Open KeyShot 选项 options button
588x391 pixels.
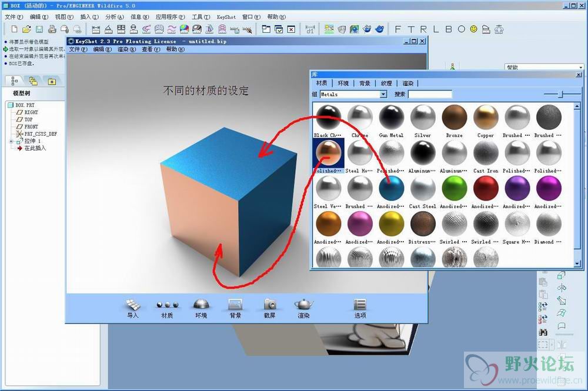tap(360, 309)
